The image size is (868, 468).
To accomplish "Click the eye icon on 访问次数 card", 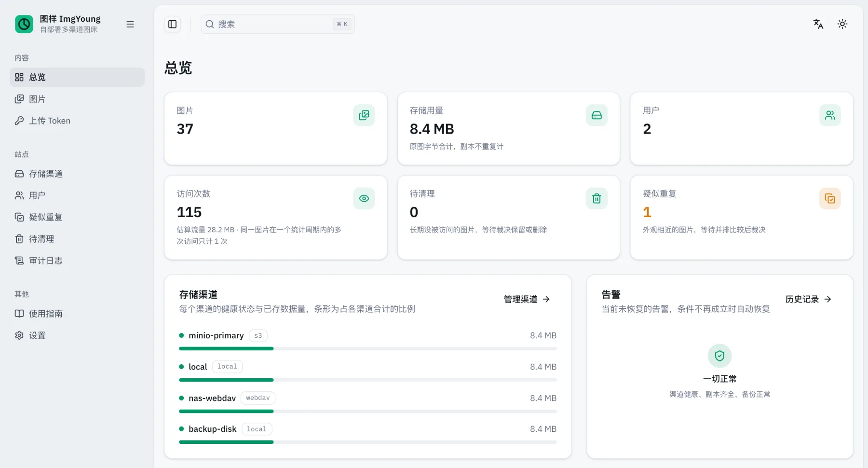I will click(x=364, y=198).
